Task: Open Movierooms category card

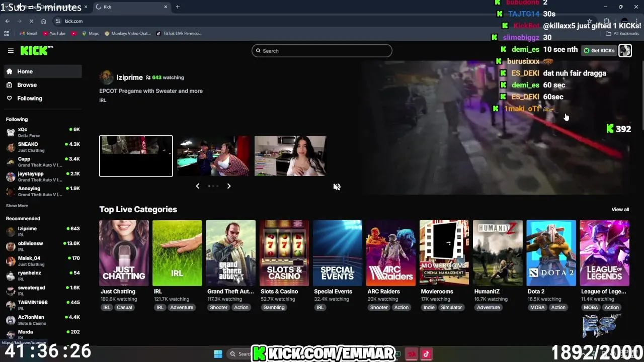Action: click(x=444, y=253)
